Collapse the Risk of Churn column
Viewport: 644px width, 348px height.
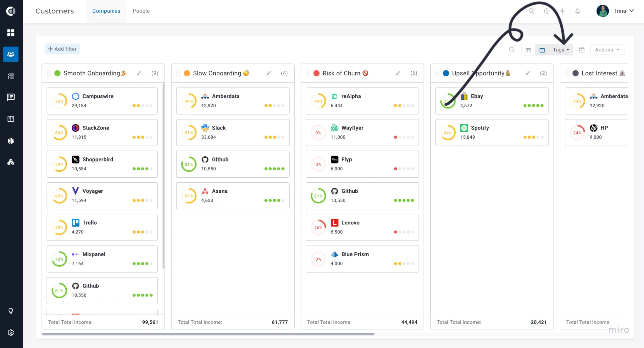pos(398,73)
